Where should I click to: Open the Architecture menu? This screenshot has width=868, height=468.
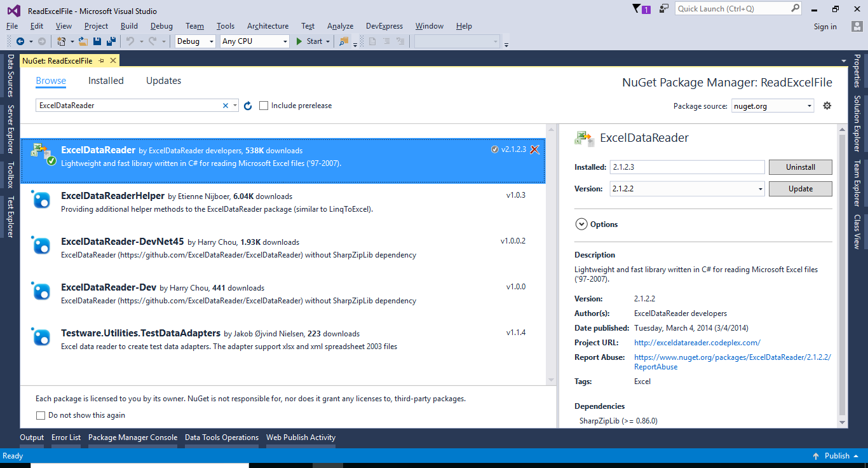pyautogui.click(x=268, y=26)
